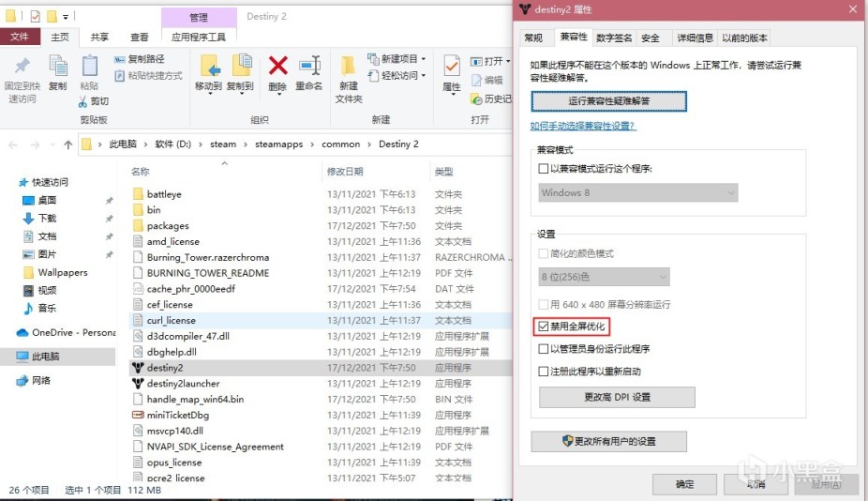Click the OK (确定) button
Screen dimensions: 868x501
pyautogui.click(x=684, y=484)
